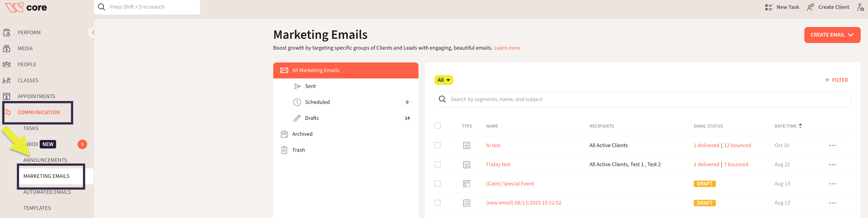The height and width of the screenshot is (218, 868).
Task: Click the Appointments calendar icon
Action: pyautogui.click(x=7, y=97)
